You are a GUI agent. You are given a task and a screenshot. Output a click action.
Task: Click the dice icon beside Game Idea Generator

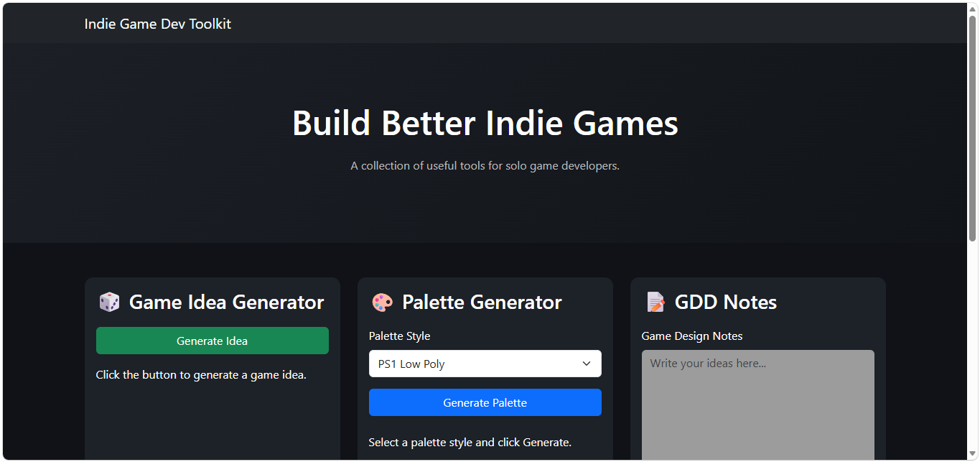pyautogui.click(x=109, y=302)
